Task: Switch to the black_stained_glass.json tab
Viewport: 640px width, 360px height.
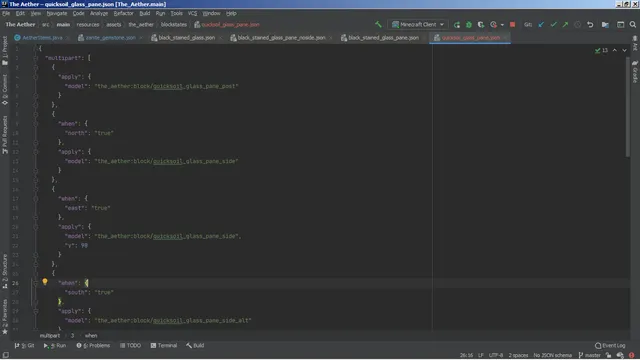Action: pyautogui.click(x=187, y=38)
